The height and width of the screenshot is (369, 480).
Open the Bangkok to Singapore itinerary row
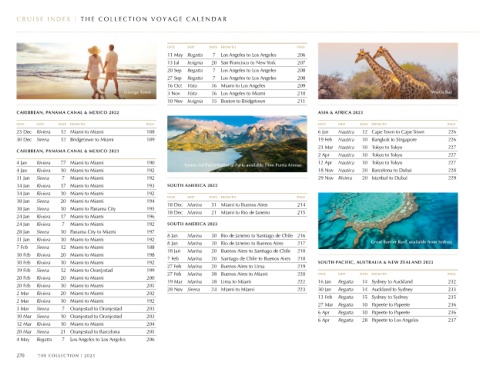(388, 140)
